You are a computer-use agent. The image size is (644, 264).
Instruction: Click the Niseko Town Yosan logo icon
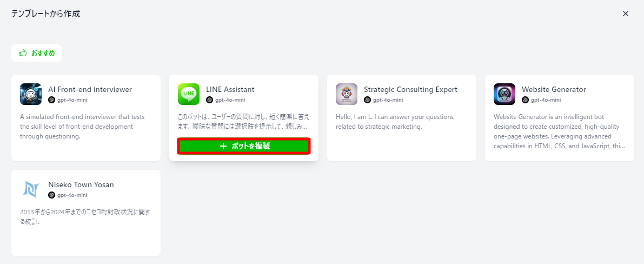pos(31,189)
